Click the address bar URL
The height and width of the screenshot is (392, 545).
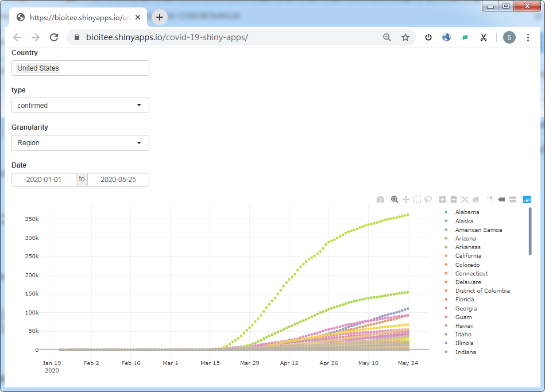pos(167,37)
